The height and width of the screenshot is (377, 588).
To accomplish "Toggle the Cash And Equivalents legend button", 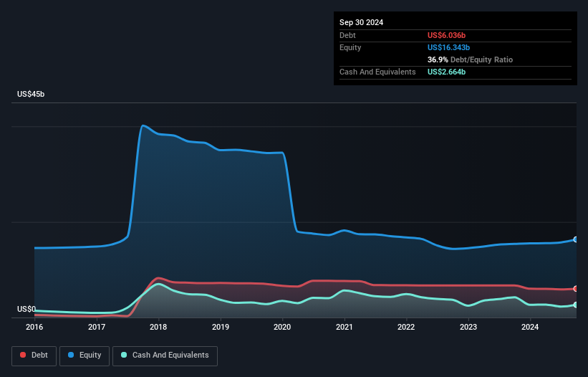I will (x=165, y=355).
